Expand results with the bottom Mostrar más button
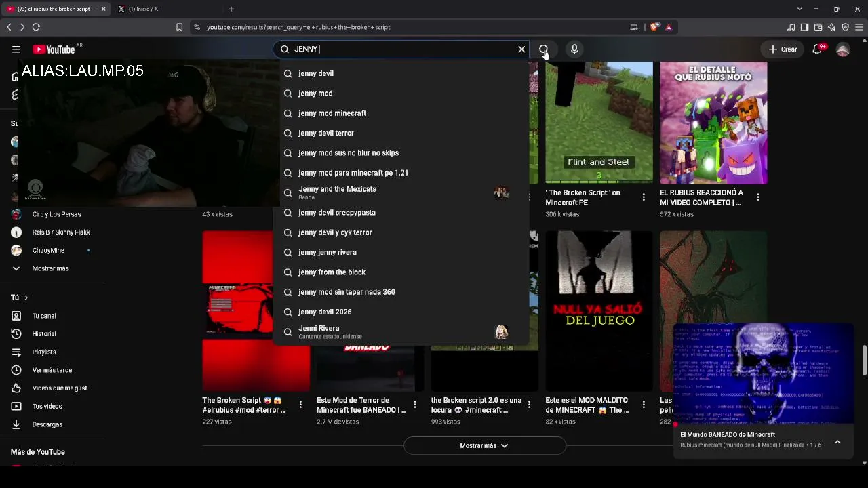The image size is (868, 488). coord(484,445)
